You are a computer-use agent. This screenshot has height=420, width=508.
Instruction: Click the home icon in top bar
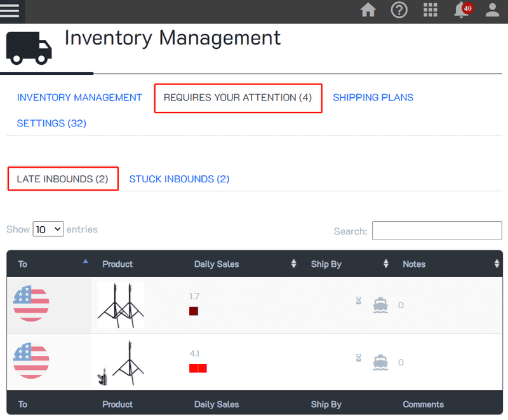point(368,10)
